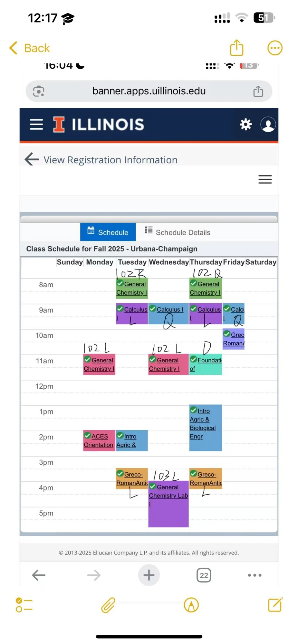Image resolution: width=298 pixels, height=644 pixels.
Task: Tap the share icon at the top right
Action: pyautogui.click(x=236, y=47)
